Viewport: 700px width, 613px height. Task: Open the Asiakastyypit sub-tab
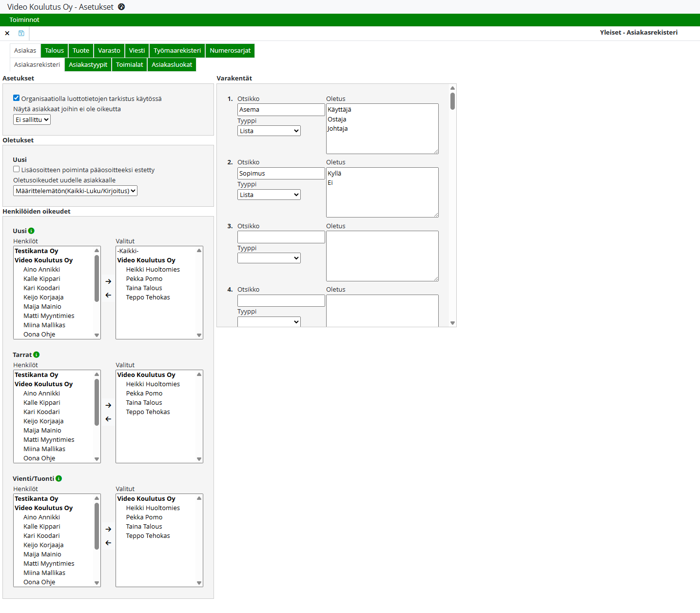(88, 65)
